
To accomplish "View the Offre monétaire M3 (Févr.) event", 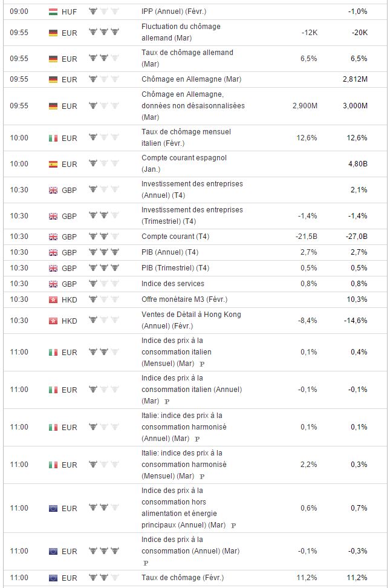I will click(184, 299).
